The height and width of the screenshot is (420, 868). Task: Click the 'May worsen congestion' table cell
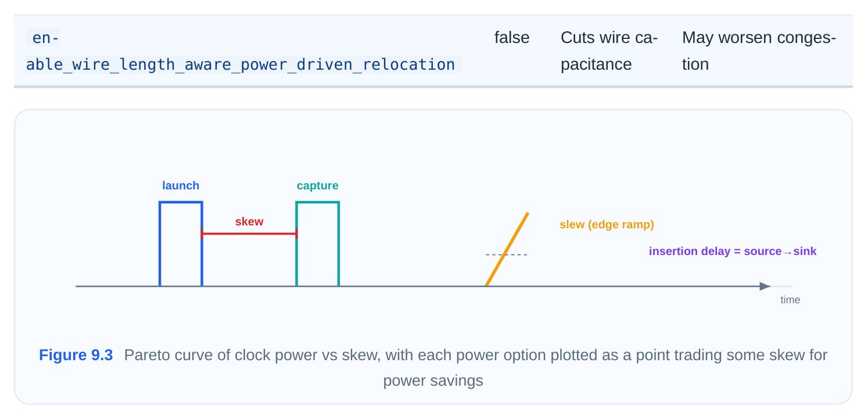coord(759,51)
